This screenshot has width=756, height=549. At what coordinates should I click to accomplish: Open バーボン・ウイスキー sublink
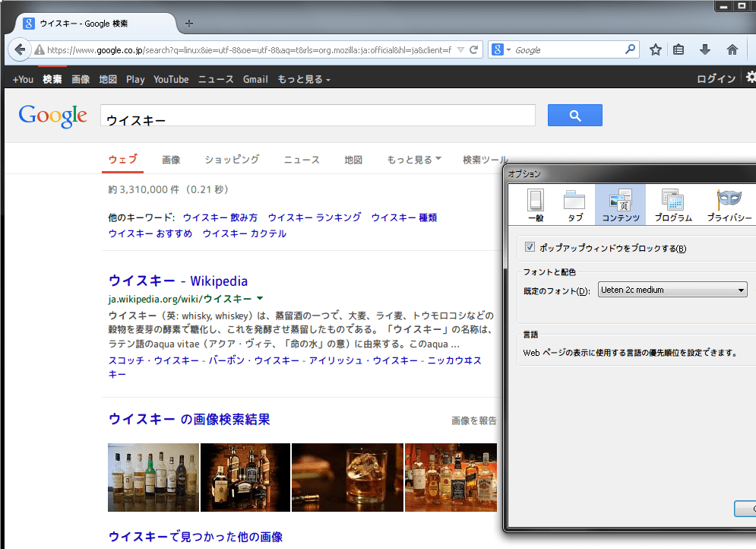click(x=254, y=360)
